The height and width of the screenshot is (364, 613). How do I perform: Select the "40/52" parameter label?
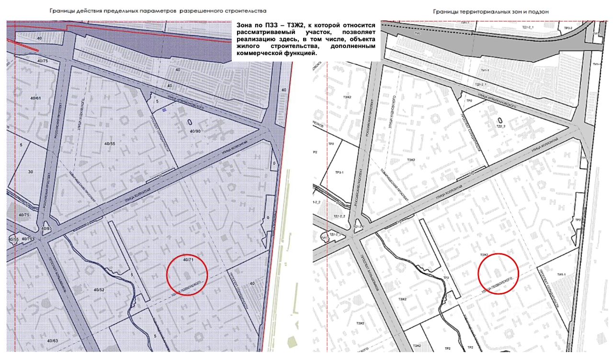click(x=99, y=290)
